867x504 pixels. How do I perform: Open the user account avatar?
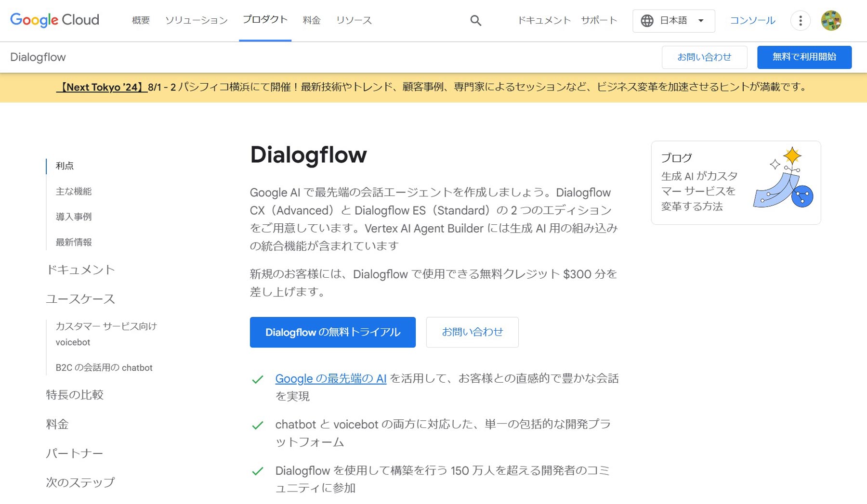click(831, 21)
